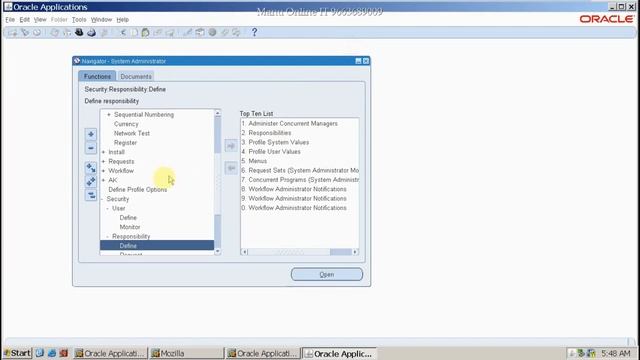
Task: Click the Edit Field pencil icon
Action: pos(187,32)
